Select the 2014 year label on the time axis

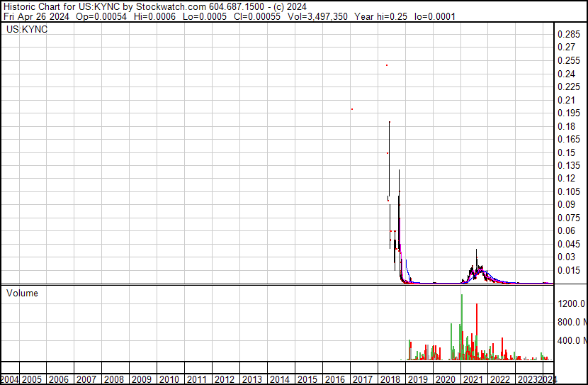click(280, 379)
